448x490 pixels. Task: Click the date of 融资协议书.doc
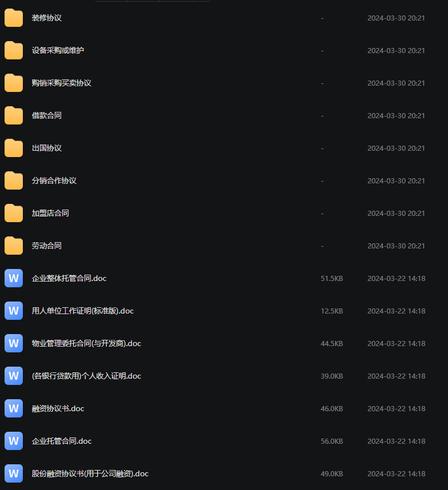pyautogui.click(x=396, y=408)
